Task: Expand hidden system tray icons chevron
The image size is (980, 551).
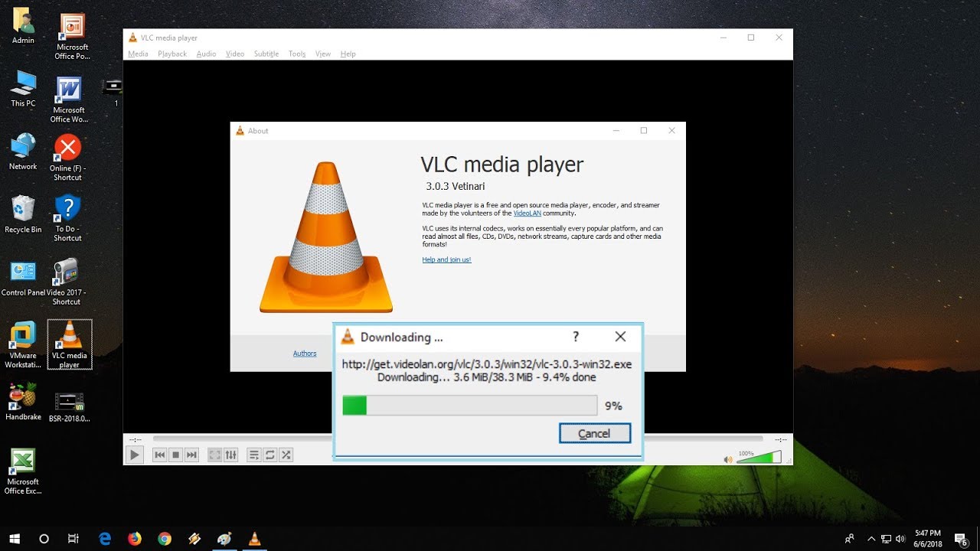Action: click(x=871, y=539)
